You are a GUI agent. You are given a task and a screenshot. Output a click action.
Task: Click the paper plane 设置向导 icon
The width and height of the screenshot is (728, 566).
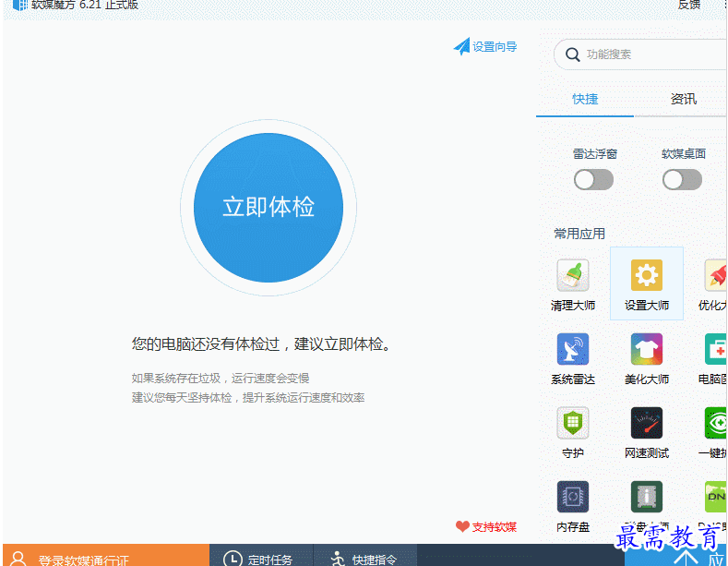coord(461,46)
